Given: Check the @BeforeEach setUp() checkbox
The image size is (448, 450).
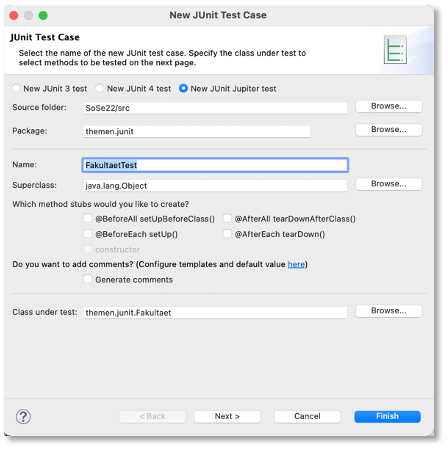Looking at the screenshot, I should 88,234.
